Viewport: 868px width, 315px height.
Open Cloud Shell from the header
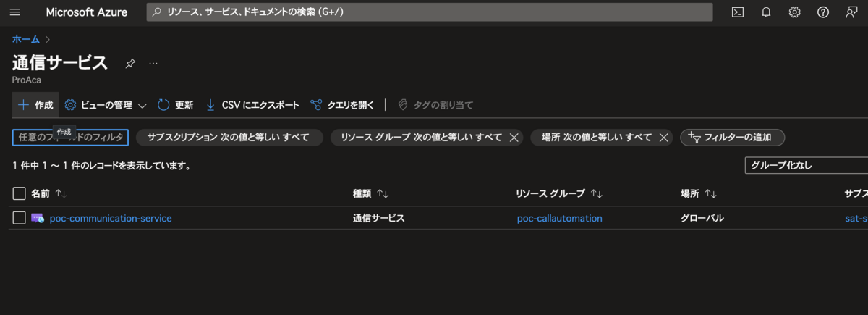coord(738,12)
